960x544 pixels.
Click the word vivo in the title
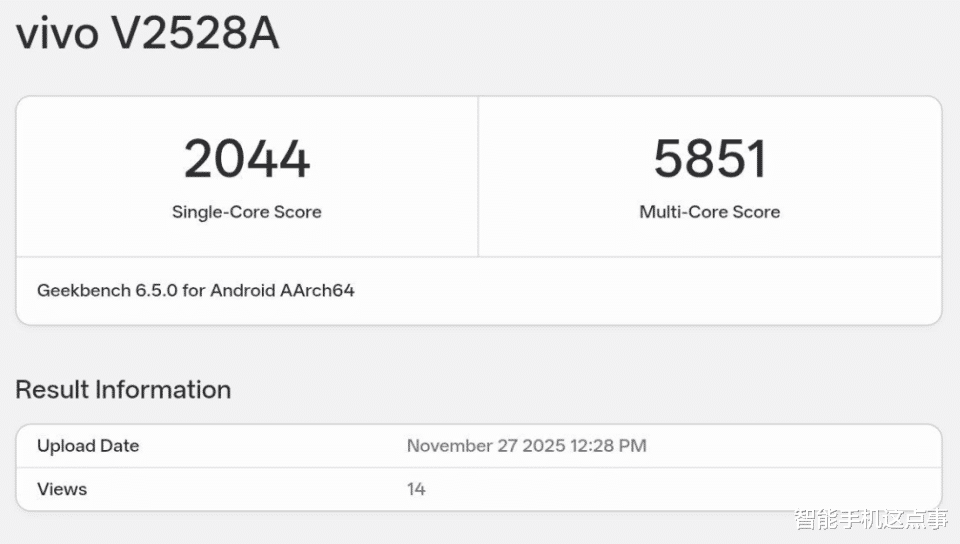(x=57, y=33)
